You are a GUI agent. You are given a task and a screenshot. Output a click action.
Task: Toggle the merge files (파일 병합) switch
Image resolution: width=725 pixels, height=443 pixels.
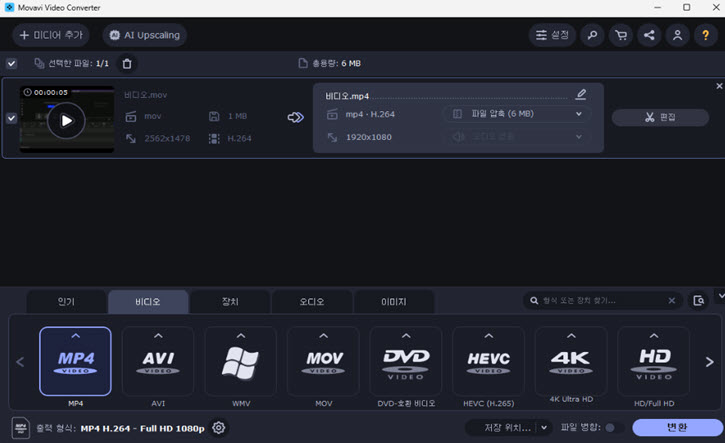pos(614,428)
